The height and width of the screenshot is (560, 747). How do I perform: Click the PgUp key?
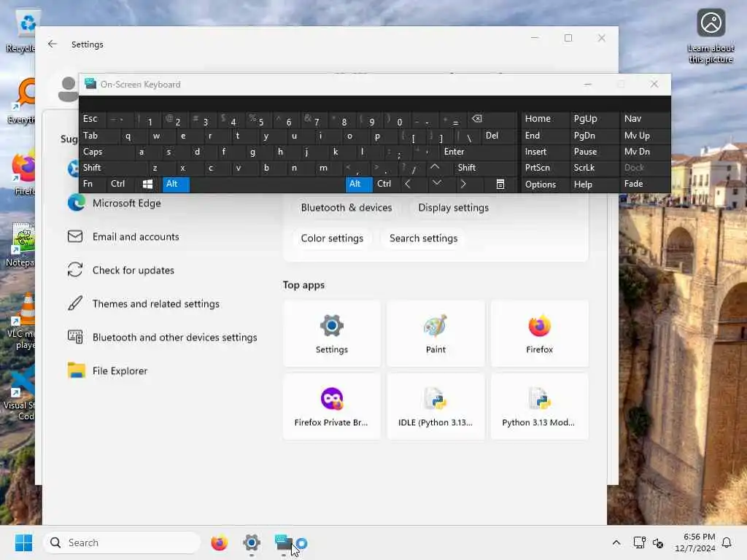[593, 119]
